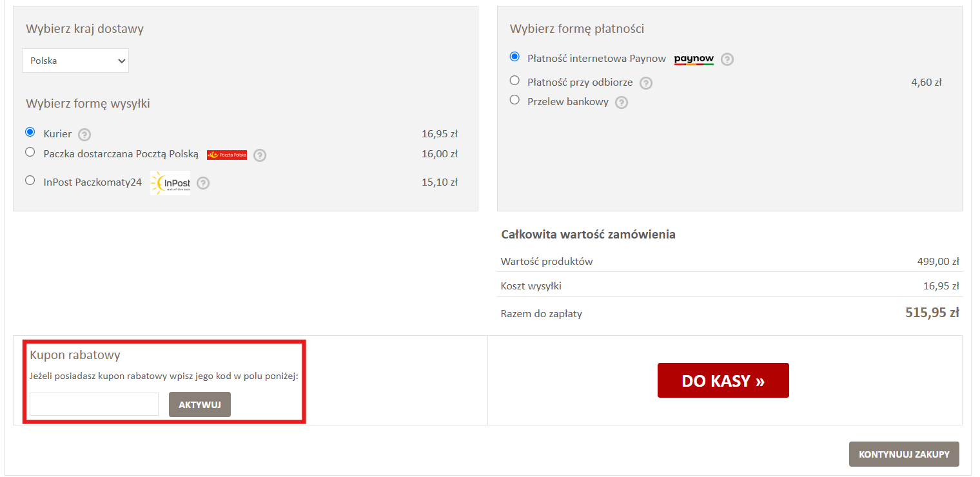Choose Płatność przy odbiorze payment
980x477 pixels.
pyautogui.click(x=514, y=81)
